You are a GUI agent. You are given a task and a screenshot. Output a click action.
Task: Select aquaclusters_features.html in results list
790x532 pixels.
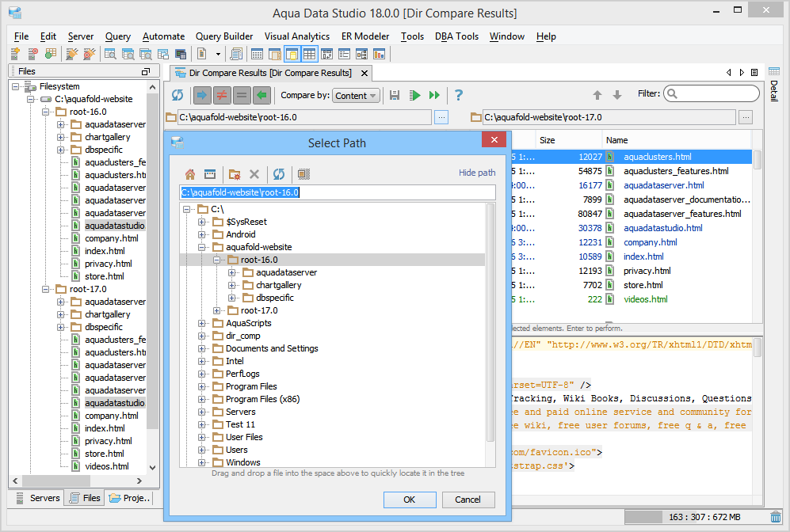676,171
